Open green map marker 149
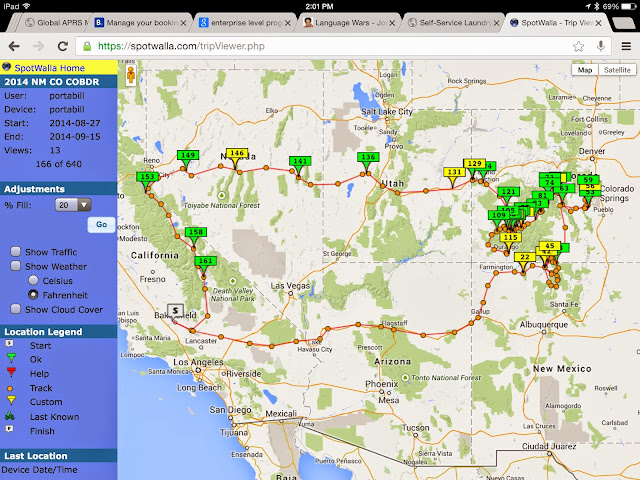Image resolution: width=640 pixels, height=480 pixels. coord(188,158)
